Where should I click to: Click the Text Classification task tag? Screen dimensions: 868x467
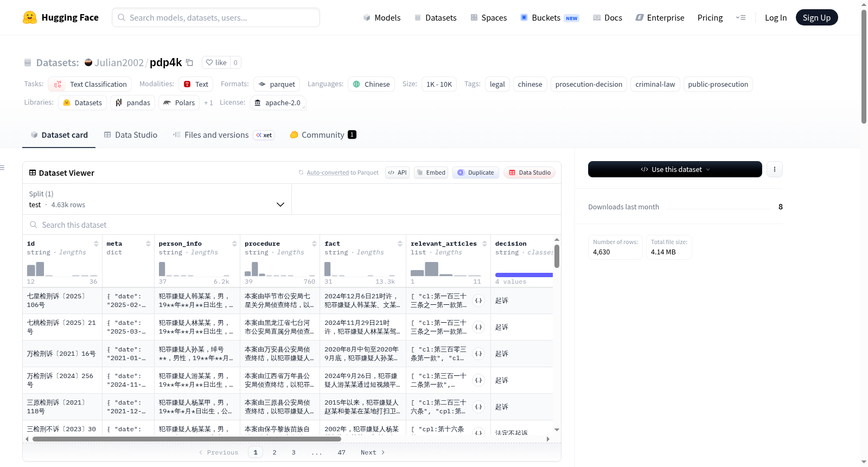pos(90,84)
